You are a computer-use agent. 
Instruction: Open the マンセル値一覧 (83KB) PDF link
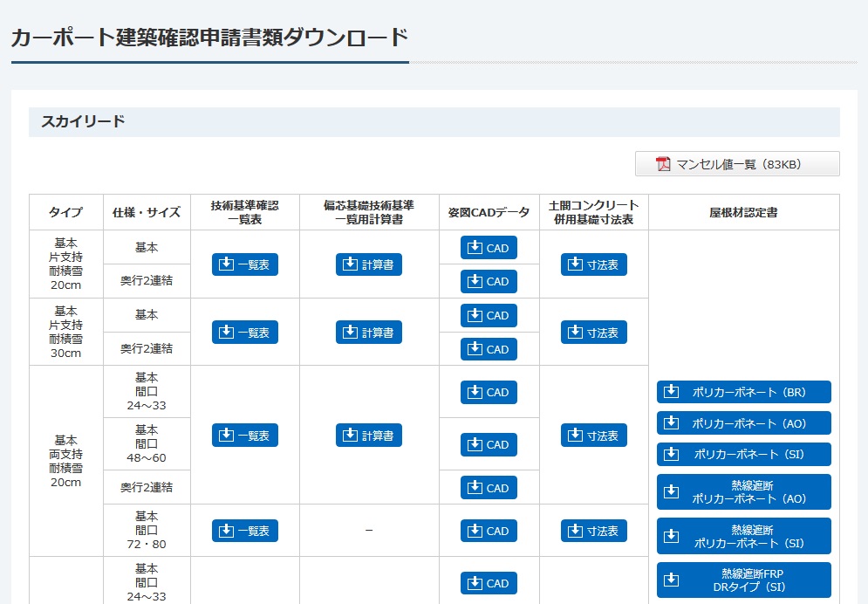click(737, 164)
